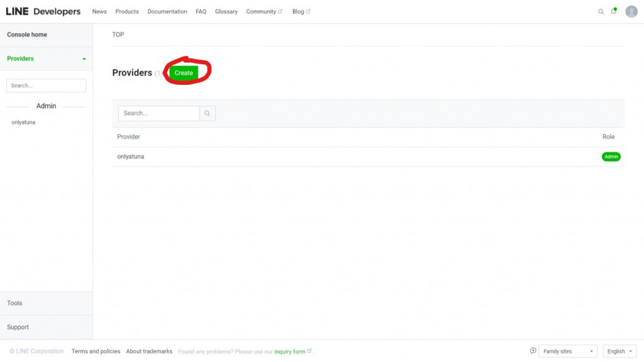The image size is (644, 362).
Task: Collapse the Providers sidebar section arrow
Action: point(84,58)
